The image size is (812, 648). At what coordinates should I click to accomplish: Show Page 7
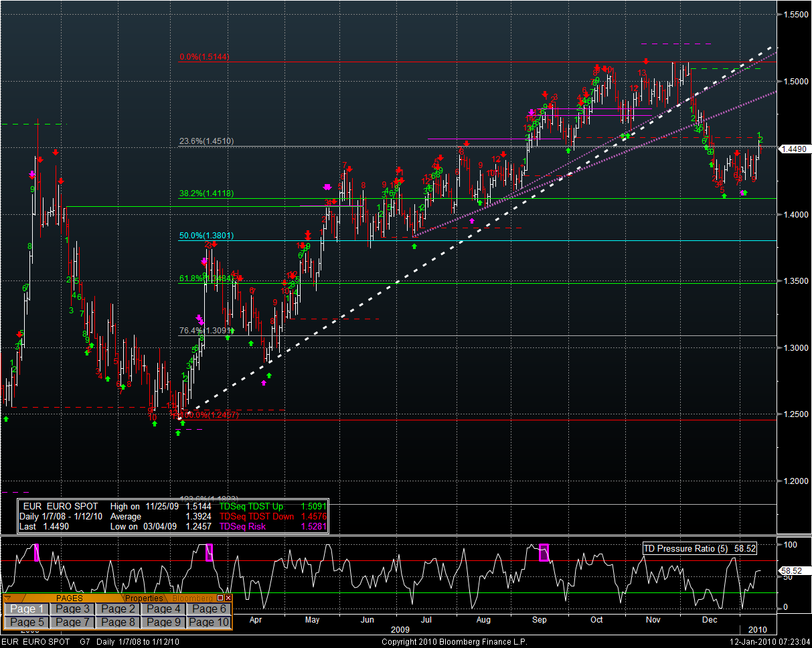point(72,622)
